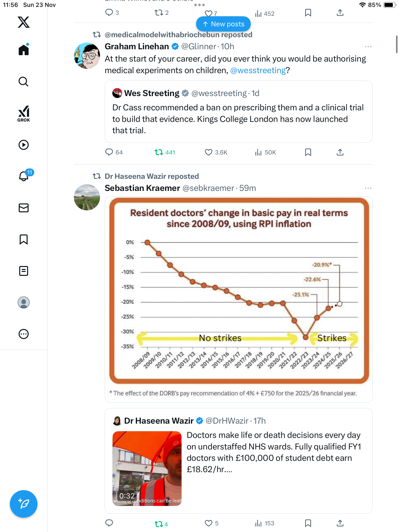Play Dr Haseena Wazir's 0:32 video
The width and height of the screenshot is (399, 532).
tap(147, 468)
